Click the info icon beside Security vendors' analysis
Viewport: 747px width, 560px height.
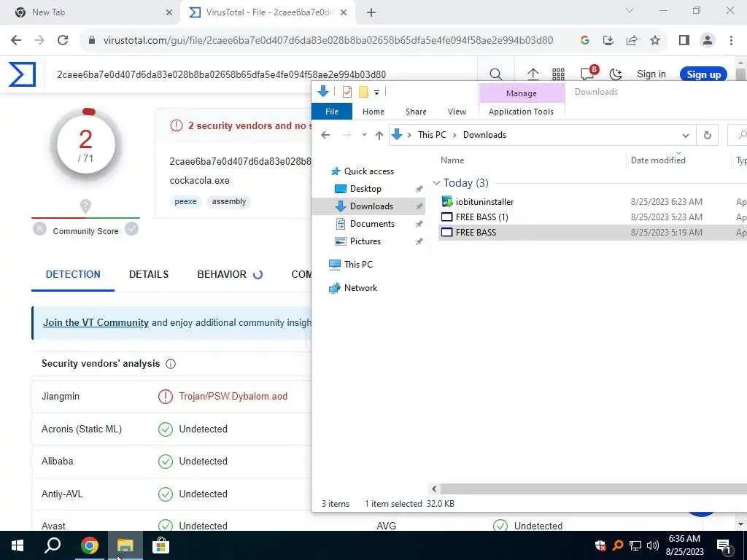pyautogui.click(x=171, y=364)
